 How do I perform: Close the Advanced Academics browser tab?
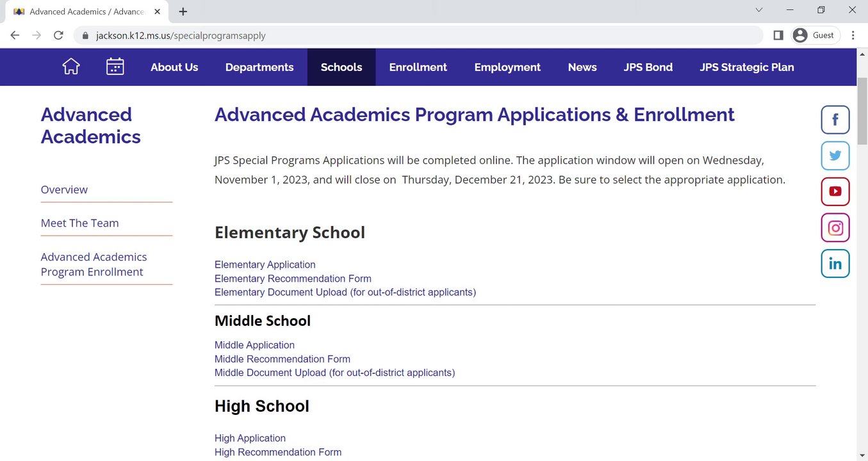coord(157,12)
